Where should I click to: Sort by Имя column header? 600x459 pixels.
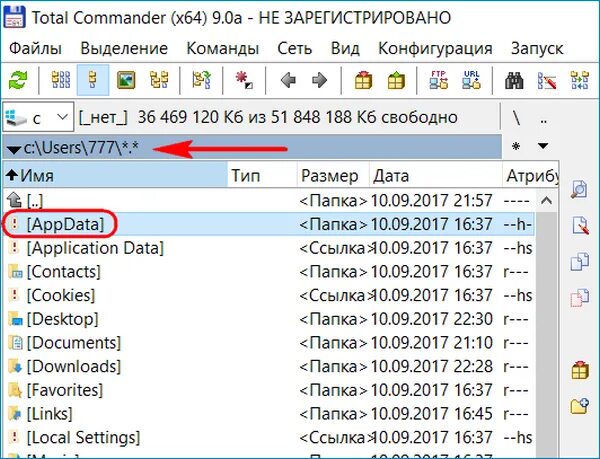tap(115, 176)
